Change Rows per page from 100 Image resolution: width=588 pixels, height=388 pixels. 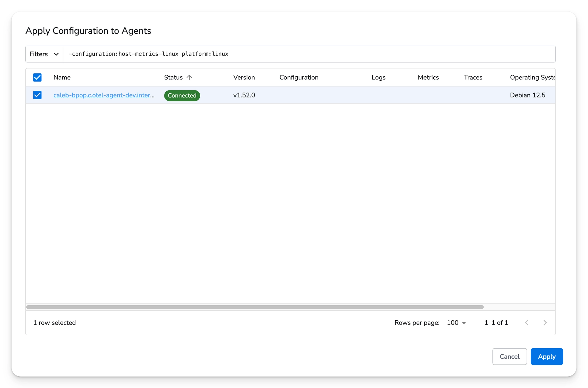pos(456,322)
